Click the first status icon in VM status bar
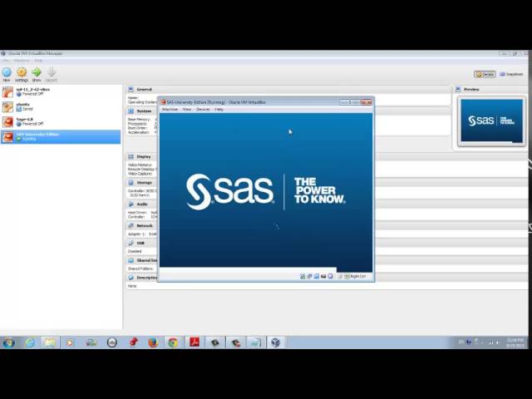This screenshot has height=399, width=532. tap(303, 277)
